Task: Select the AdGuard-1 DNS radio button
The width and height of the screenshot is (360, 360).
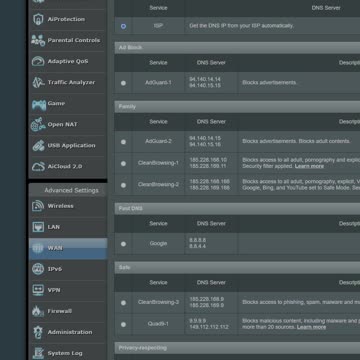Action: (x=123, y=83)
